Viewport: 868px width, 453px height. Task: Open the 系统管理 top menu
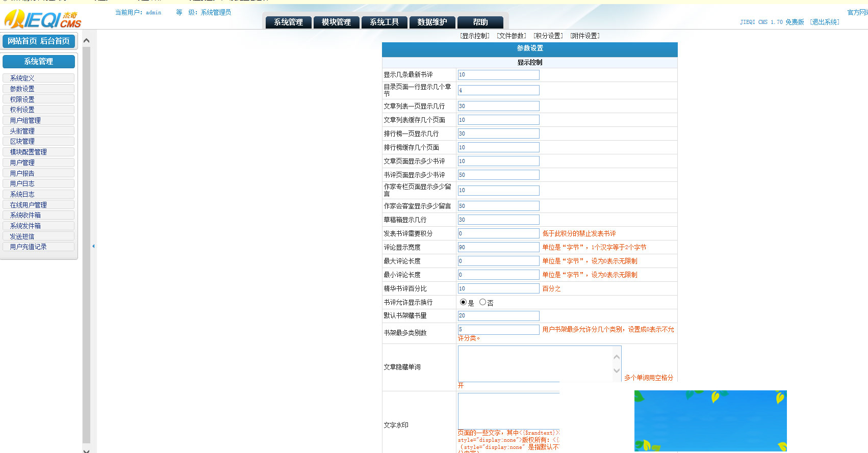click(288, 22)
